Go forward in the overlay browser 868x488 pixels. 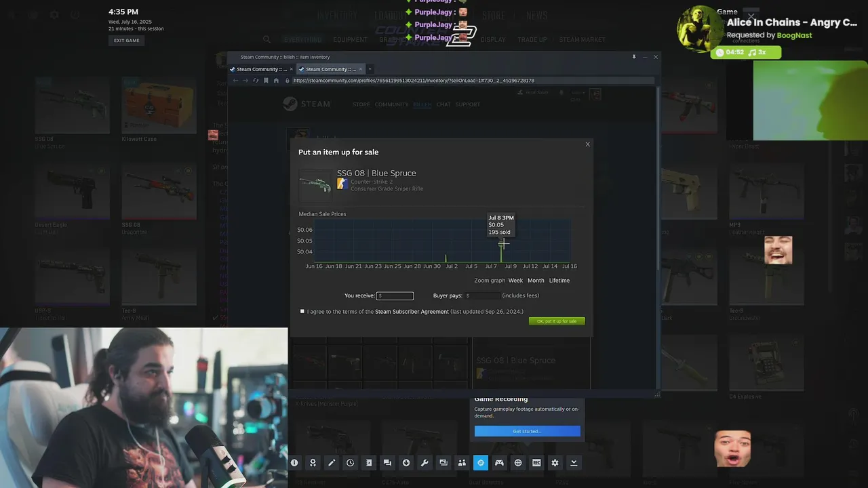[245, 81]
